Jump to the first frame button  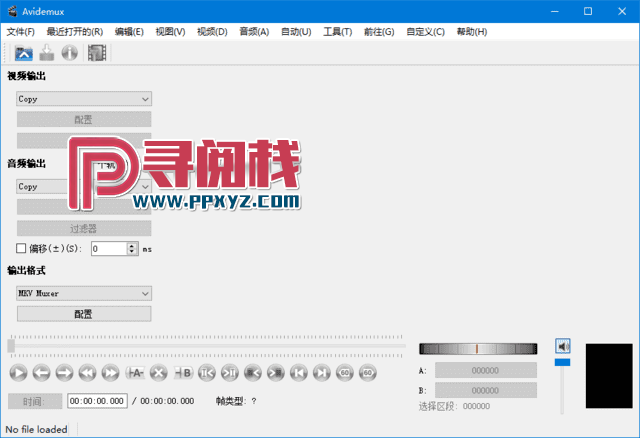[x=299, y=373]
